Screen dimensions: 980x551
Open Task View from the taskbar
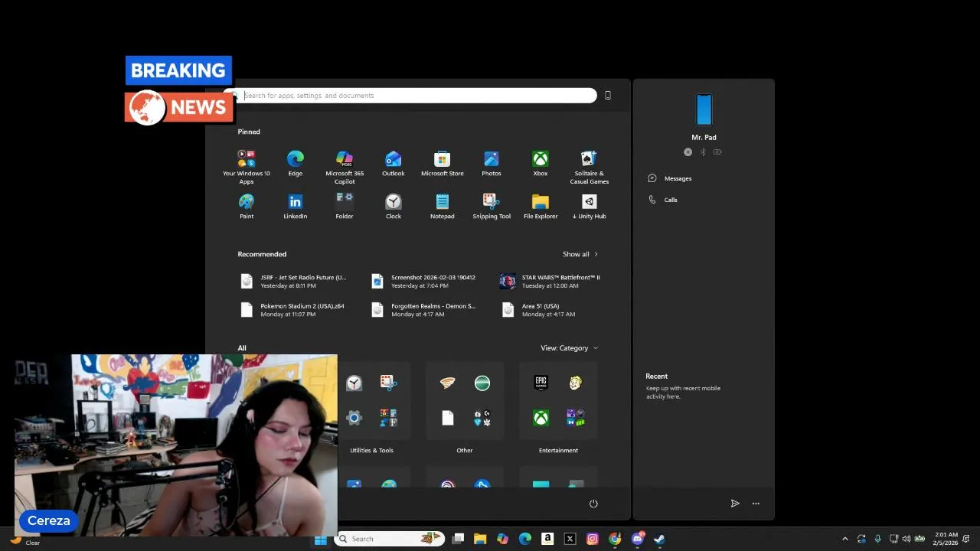458,539
